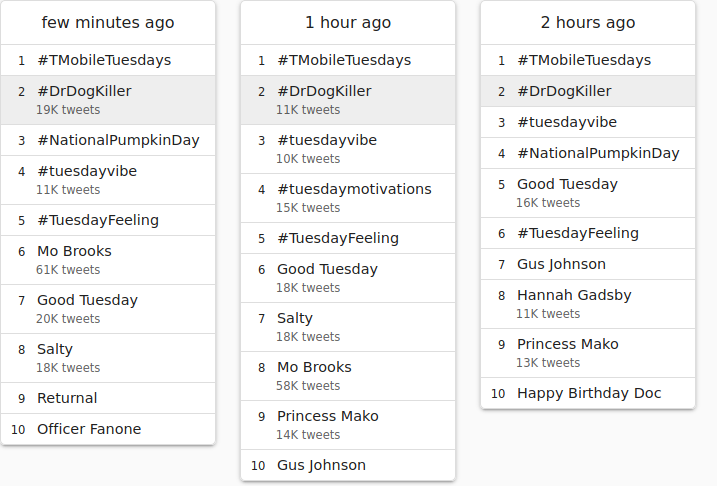Click Mo Brooks with 61K tweets

tap(108, 260)
